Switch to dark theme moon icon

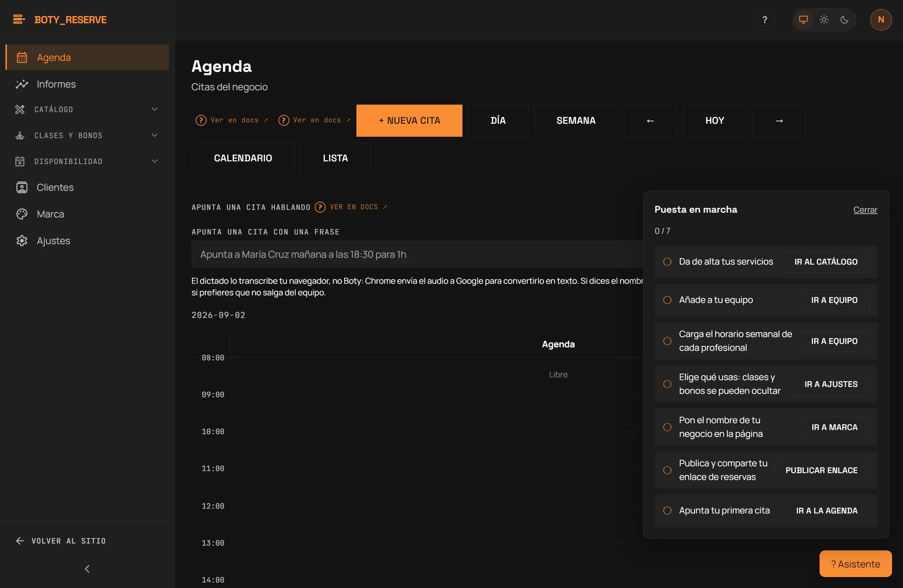click(844, 20)
